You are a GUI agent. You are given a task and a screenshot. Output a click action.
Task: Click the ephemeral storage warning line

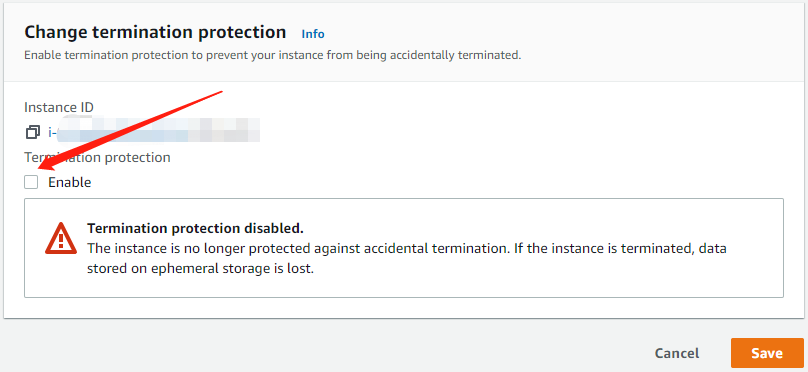click(200, 268)
